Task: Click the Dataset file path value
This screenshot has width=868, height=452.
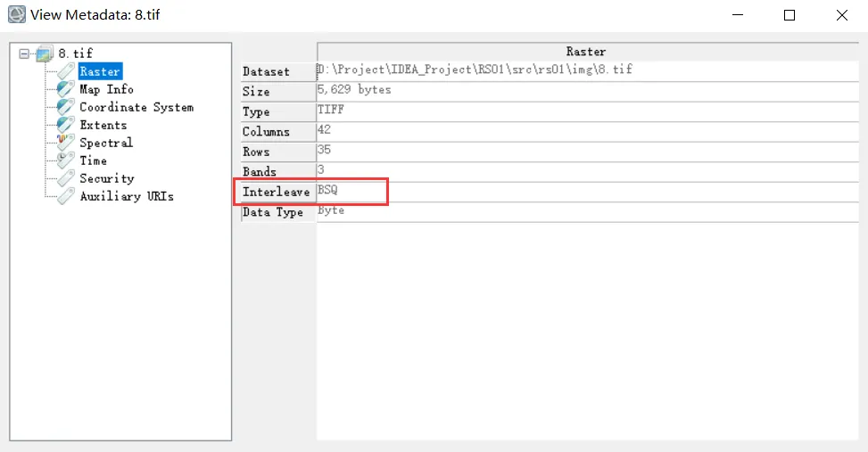Action: point(475,70)
